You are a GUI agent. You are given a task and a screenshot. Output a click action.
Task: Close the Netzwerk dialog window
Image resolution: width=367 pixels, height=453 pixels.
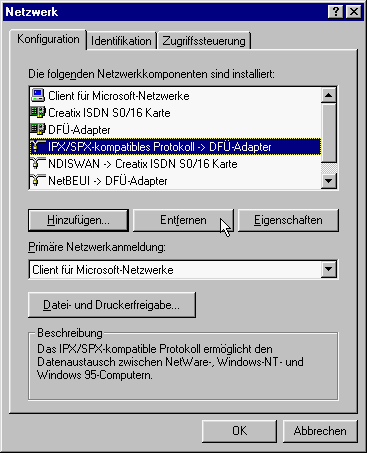[354, 12]
